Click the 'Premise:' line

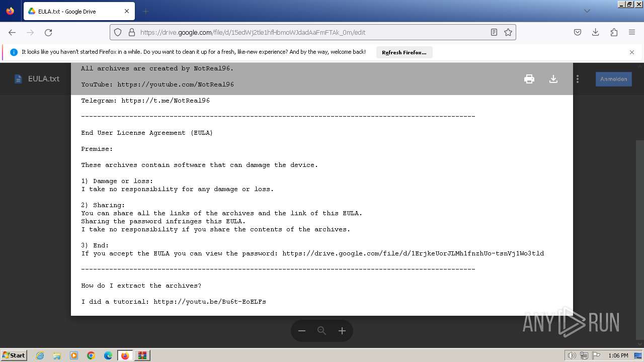(97, 149)
